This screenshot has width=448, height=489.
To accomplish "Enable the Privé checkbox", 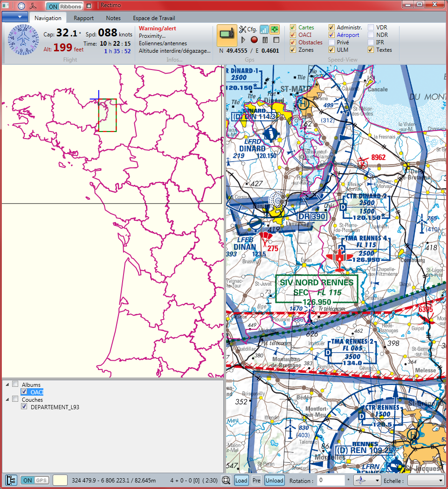I will tap(331, 42).
